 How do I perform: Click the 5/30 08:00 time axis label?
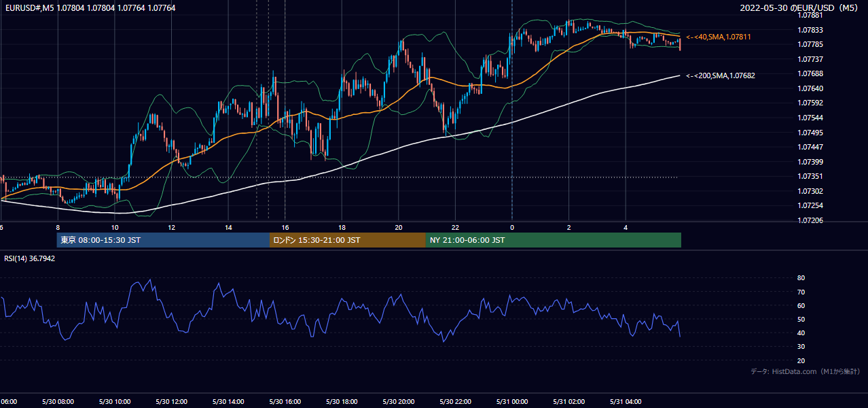(x=58, y=402)
